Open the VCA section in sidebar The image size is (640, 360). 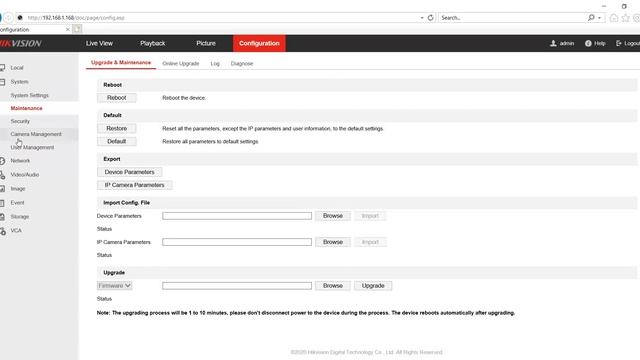[x=16, y=231]
